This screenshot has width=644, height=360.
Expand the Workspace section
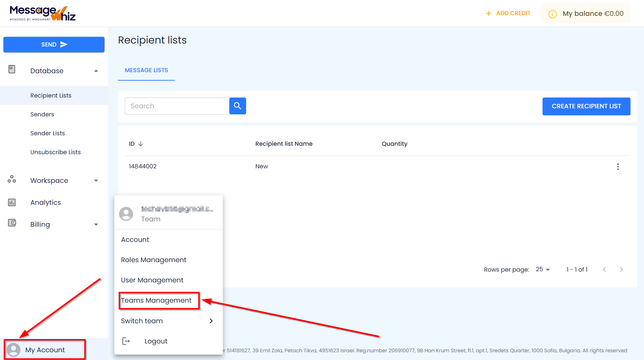click(x=96, y=180)
